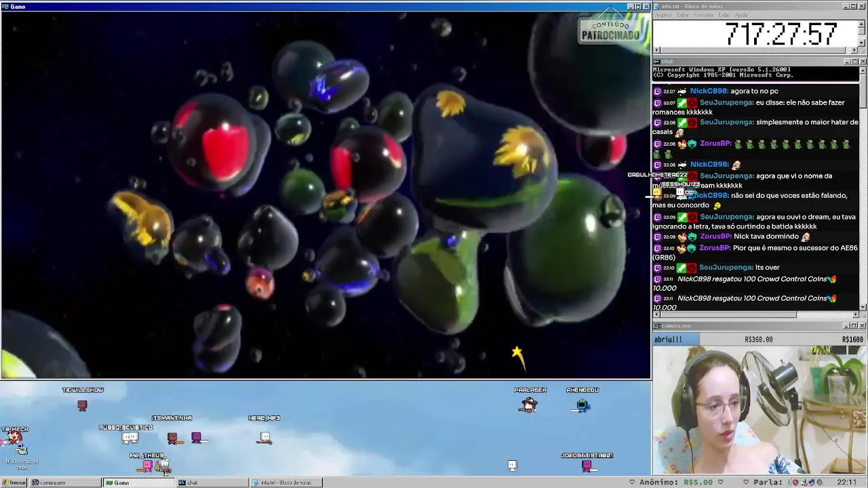
Task: Click the Conteúdo Patrocinado badge
Action: point(610,30)
